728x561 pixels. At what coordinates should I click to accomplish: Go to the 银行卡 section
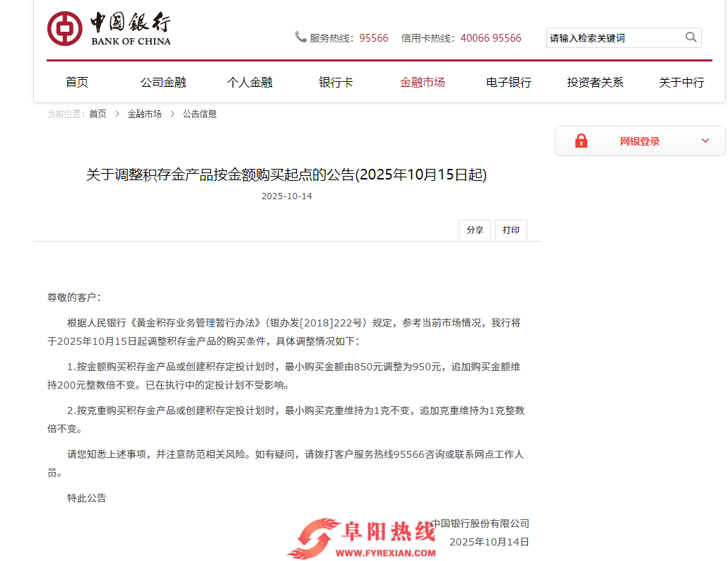point(336,83)
